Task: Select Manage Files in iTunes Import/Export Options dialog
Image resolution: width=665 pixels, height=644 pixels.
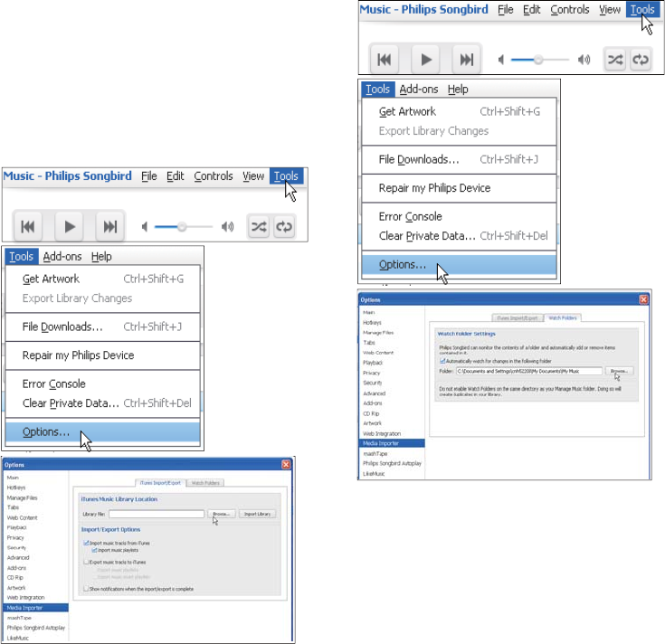Action: (x=22, y=497)
